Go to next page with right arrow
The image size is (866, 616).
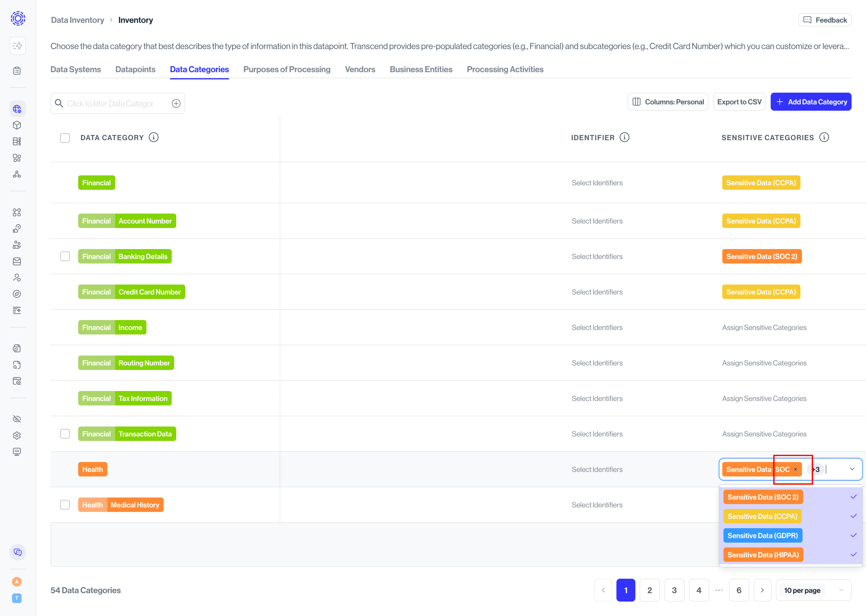tap(763, 590)
